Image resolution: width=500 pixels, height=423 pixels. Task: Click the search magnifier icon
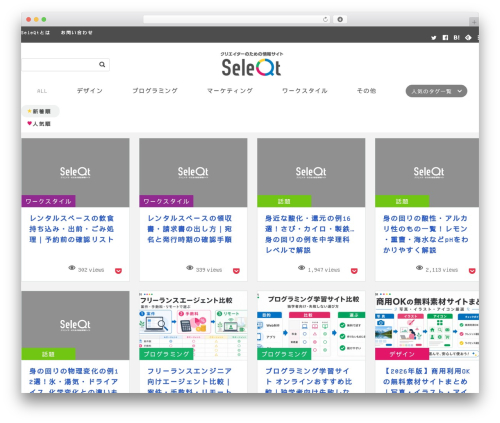click(x=102, y=64)
